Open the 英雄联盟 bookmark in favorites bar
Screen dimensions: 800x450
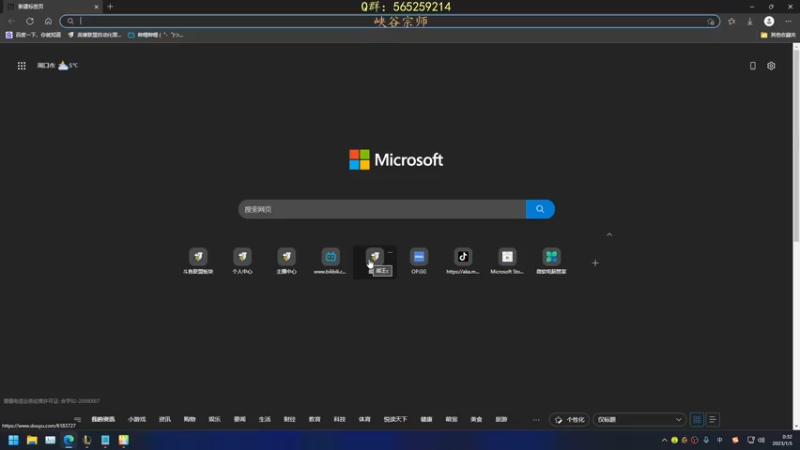[x=95, y=35]
